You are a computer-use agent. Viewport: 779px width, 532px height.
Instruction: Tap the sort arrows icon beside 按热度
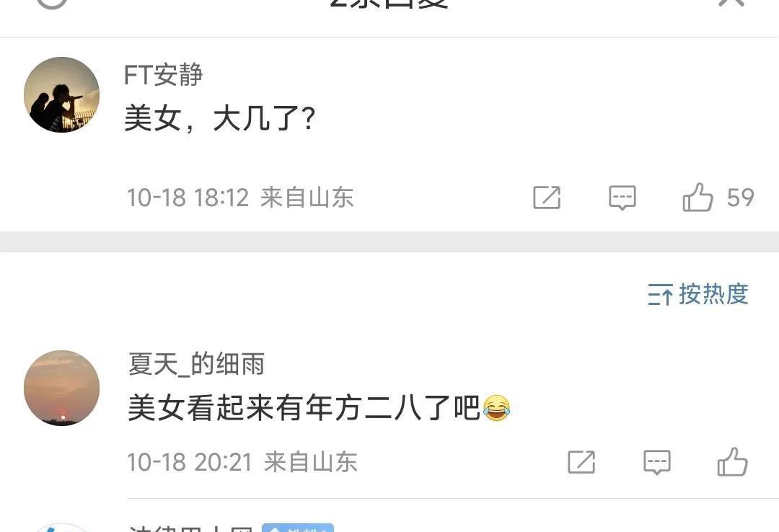[x=660, y=295]
